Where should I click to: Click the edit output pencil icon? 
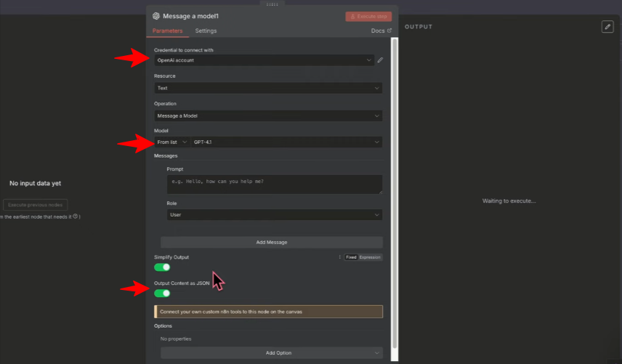click(x=607, y=27)
